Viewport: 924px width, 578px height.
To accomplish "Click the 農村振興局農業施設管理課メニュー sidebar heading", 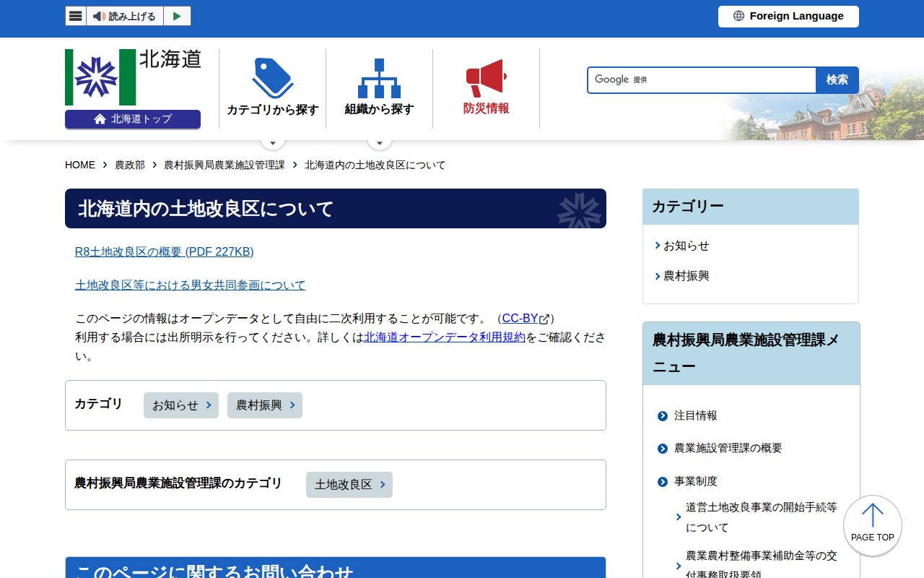I will click(x=751, y=353).
